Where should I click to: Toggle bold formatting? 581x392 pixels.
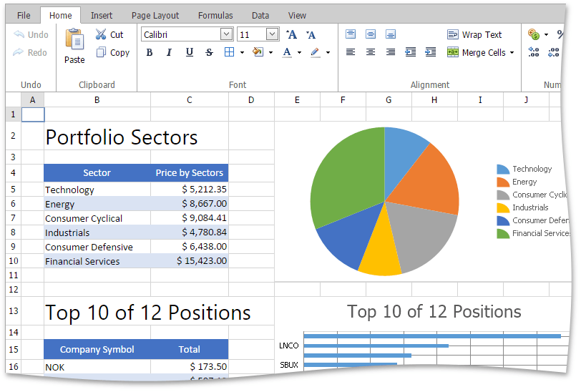pos(150,53)
